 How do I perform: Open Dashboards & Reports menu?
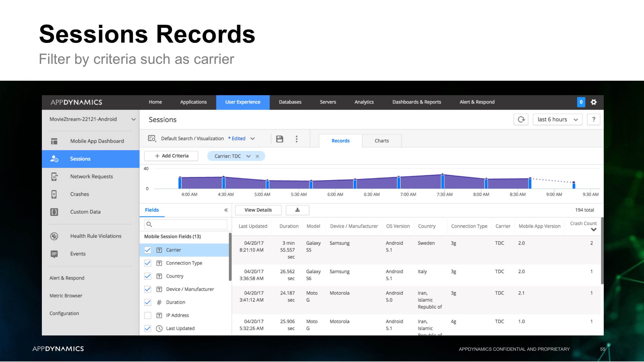click(417, 102)
